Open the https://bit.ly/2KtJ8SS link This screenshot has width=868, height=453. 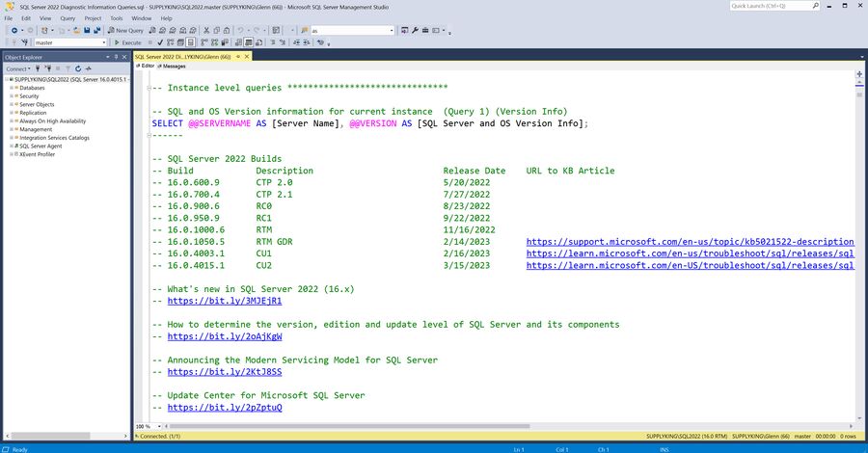click(x=224, y=372)
